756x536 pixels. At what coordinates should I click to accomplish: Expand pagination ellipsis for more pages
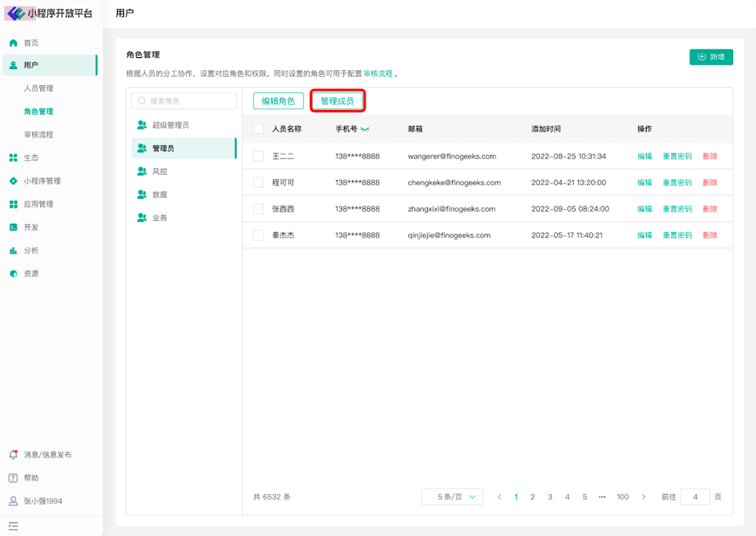coord(602,497)
